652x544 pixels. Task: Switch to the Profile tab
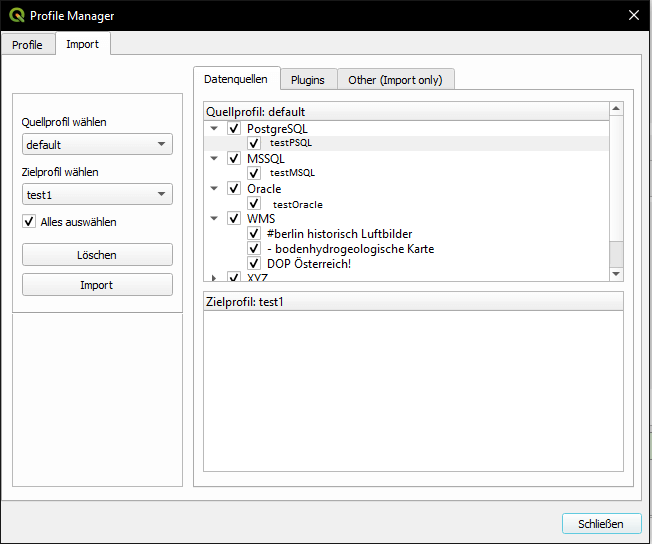click(x=27, y=45)
